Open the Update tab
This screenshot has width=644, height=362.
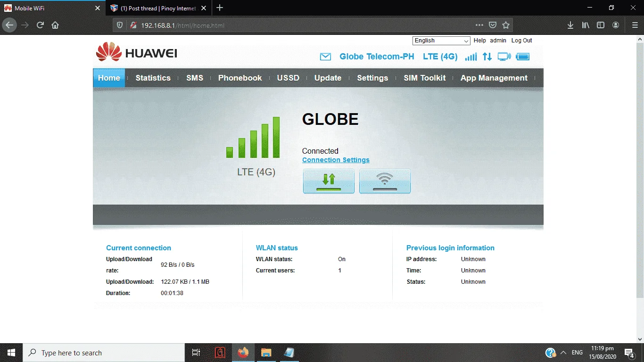point(328,78)
